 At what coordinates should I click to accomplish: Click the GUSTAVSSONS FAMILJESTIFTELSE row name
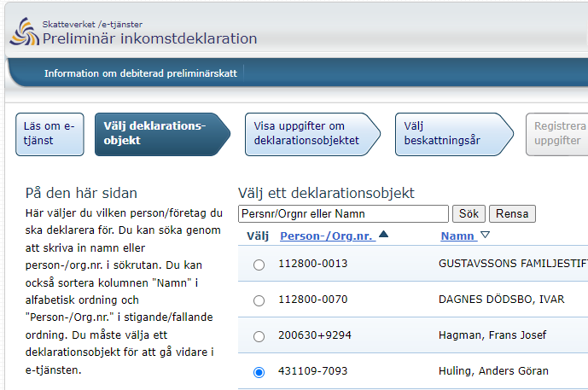[513, 264]
